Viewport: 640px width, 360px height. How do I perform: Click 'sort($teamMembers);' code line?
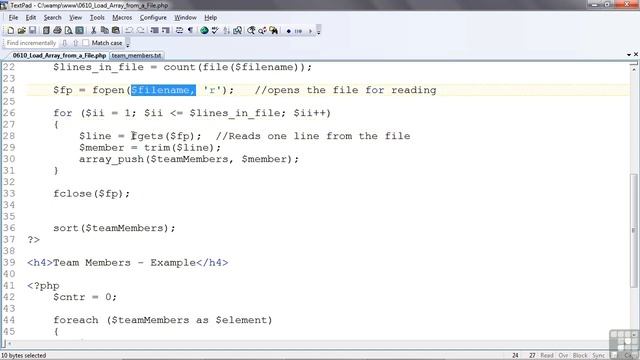coord(114,228)
